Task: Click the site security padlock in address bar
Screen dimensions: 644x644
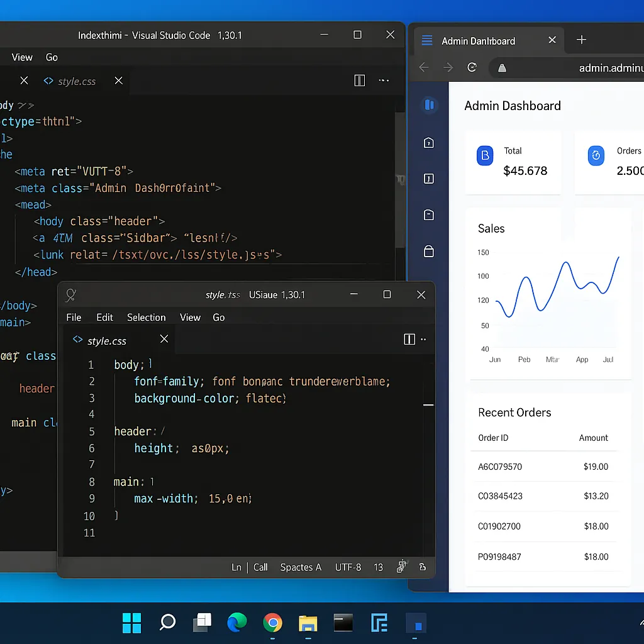Action: [502, 67]
